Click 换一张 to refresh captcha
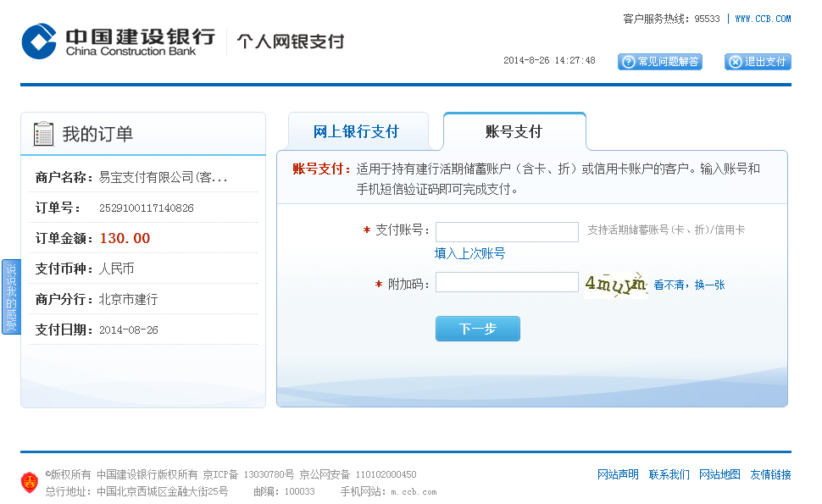The width and height of the screenshot is (822, 504). 709,285
